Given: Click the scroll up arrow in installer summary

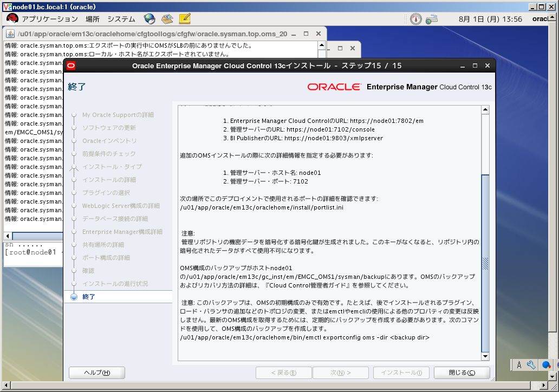Looking at the screenshot, I should [x=485, y=110].
